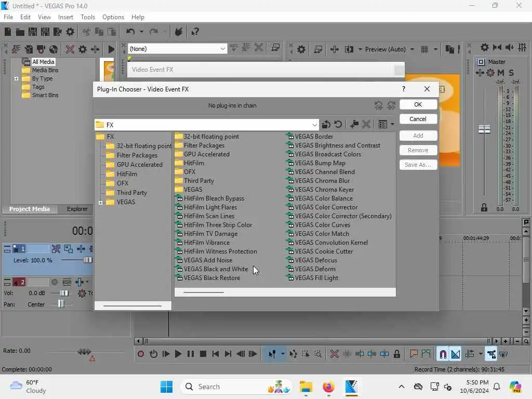Click Cancel in Plug-In Chooser
The width and height of the screenshot is (532, 399).
(418, 119)
